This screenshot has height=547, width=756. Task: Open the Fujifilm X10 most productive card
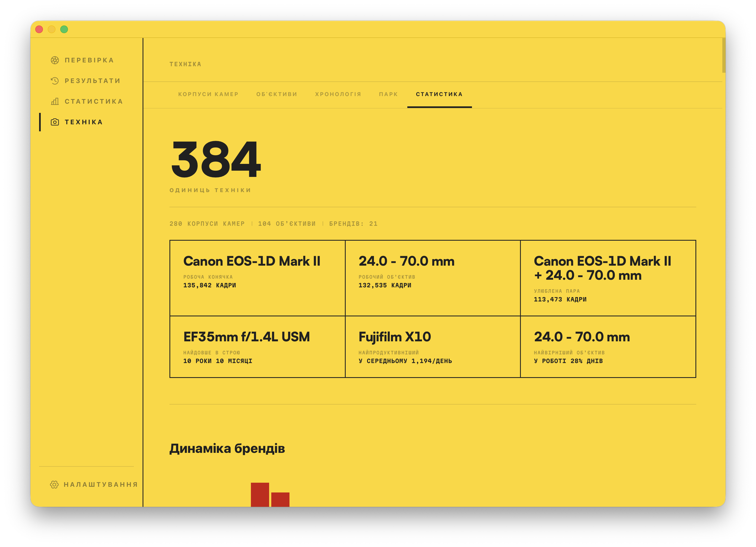click(x=433, y=347)
